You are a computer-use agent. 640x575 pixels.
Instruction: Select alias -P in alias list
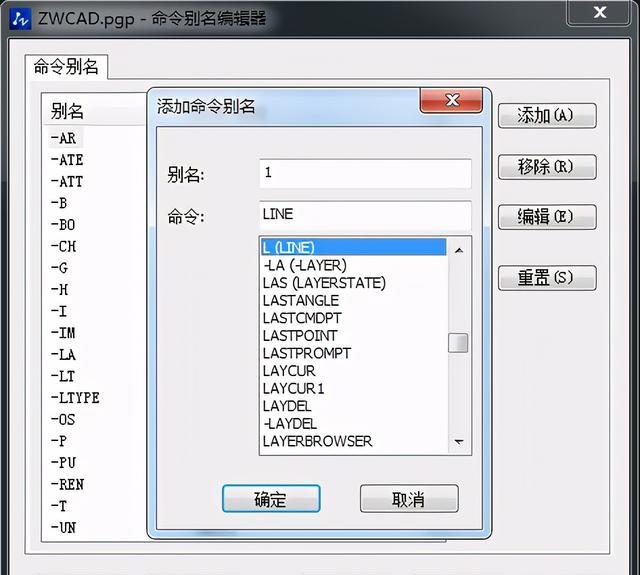tap(59, 441)
